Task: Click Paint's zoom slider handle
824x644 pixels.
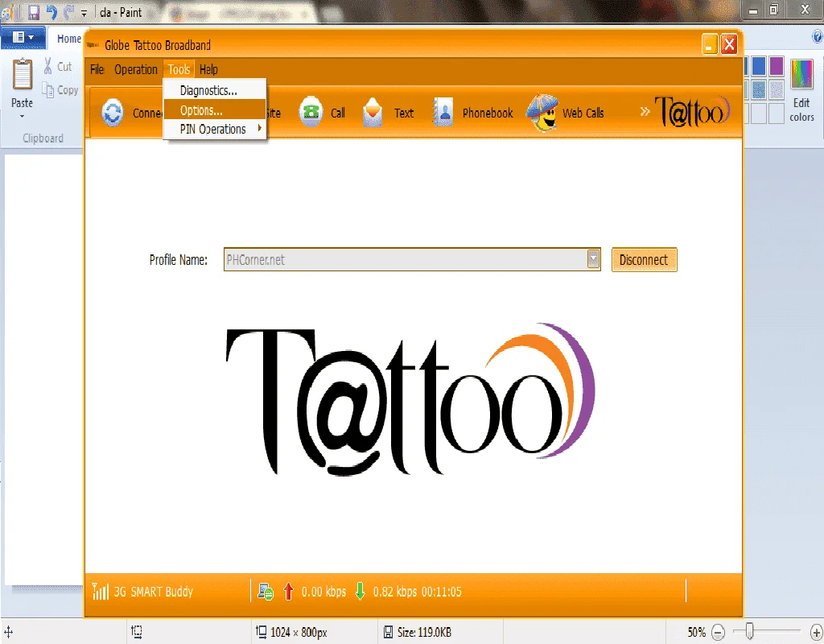Action: tap(750, 631)
